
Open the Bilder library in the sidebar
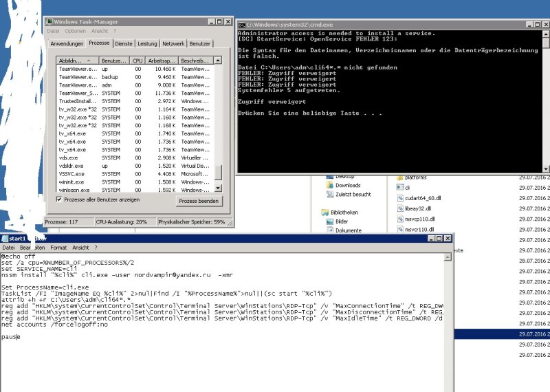(342, 221)
